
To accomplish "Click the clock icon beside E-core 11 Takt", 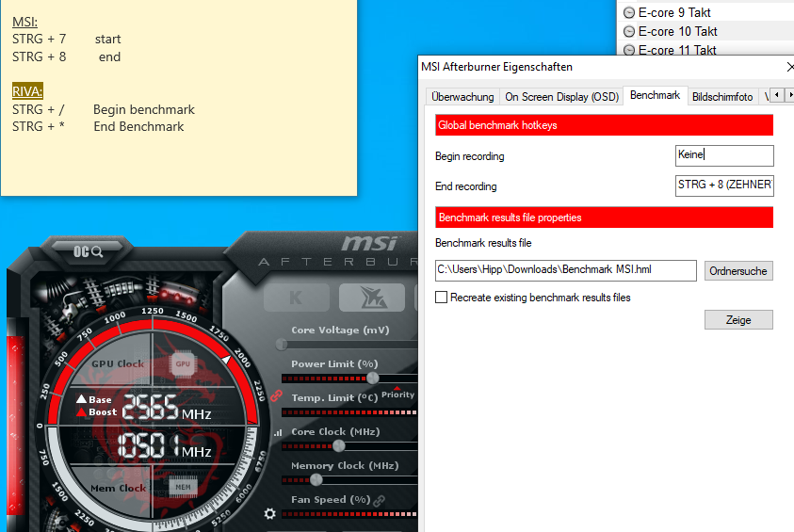I will (x=629, y=50).
